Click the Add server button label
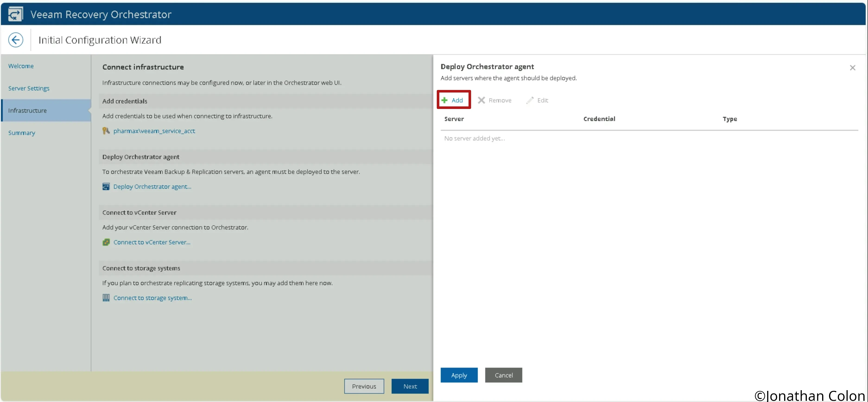 click(457, 100)
